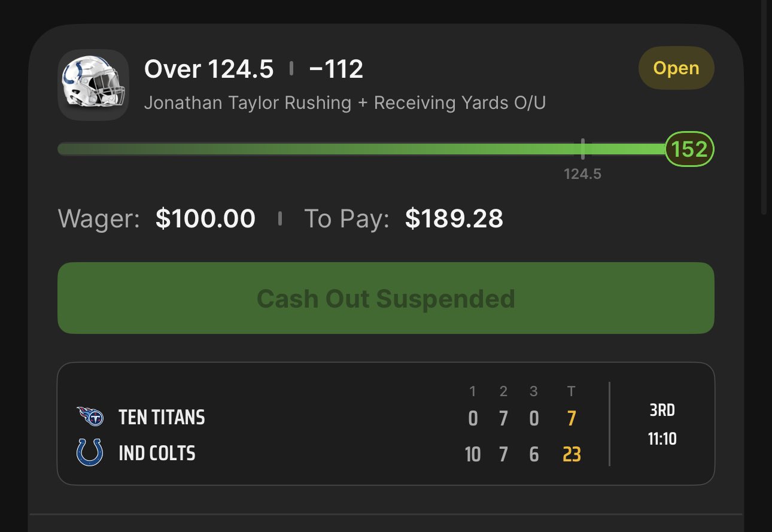Viewport: 772px width, 532px height.
Task: Open Jonathan Taylor Rushing + Receiving Yards market
Action: pyautogui.click(x=345, y=103)
